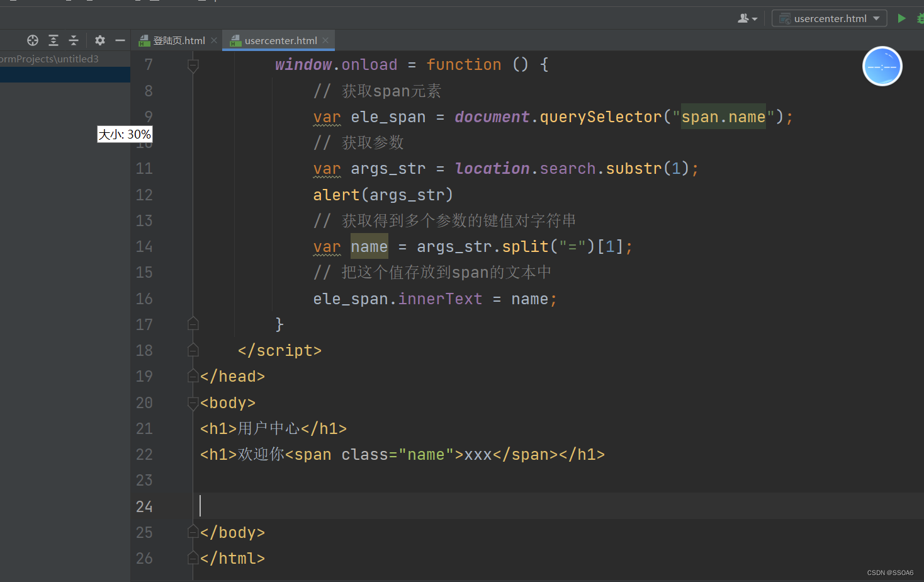Click the "span.name" selector string
924x582 pixels.
click(x=723, y=117)
